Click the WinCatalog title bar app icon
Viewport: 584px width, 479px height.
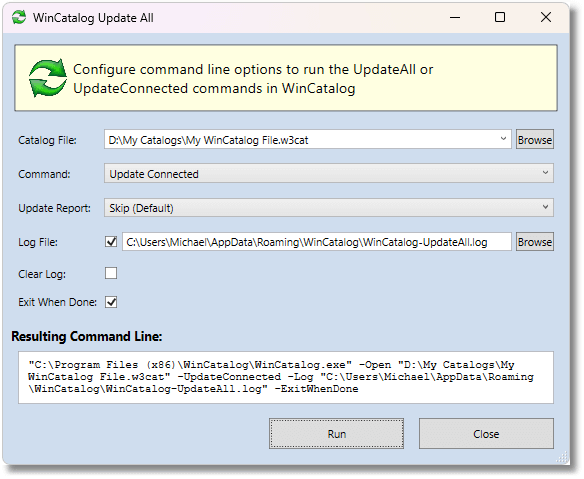19,17
